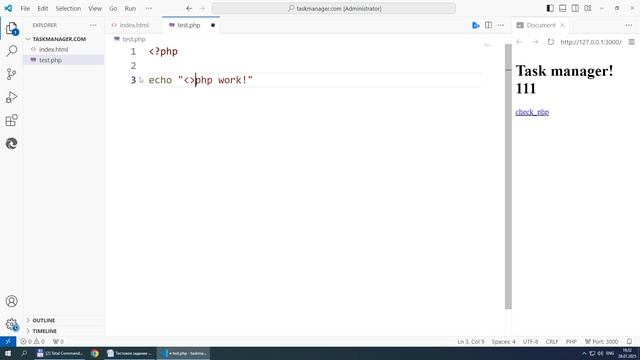Click the command center search box

tap(333, 8)
